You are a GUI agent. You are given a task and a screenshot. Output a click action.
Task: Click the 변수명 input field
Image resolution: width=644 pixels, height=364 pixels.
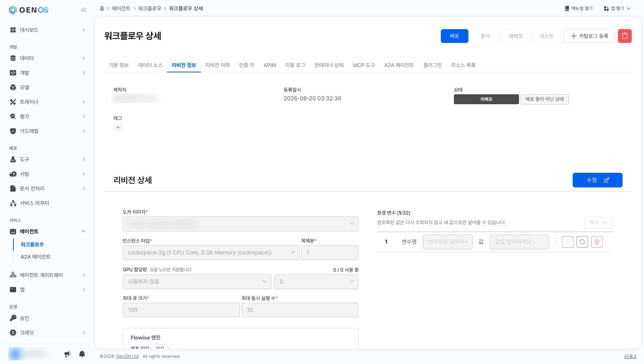click(448, 242)
